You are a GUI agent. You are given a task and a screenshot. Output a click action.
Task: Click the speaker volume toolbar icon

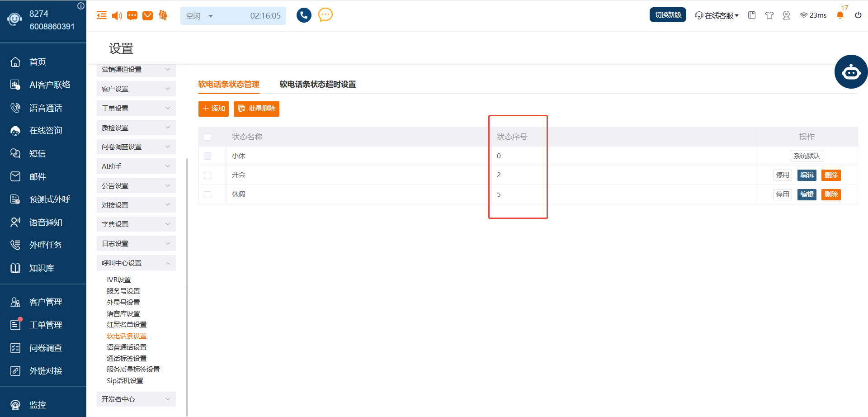point(117,16)
